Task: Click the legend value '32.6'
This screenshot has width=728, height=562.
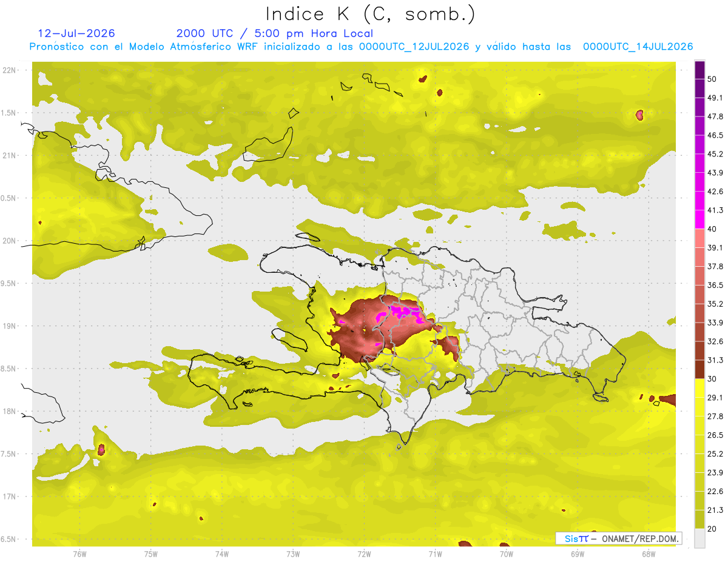Action: click(715, 341)
